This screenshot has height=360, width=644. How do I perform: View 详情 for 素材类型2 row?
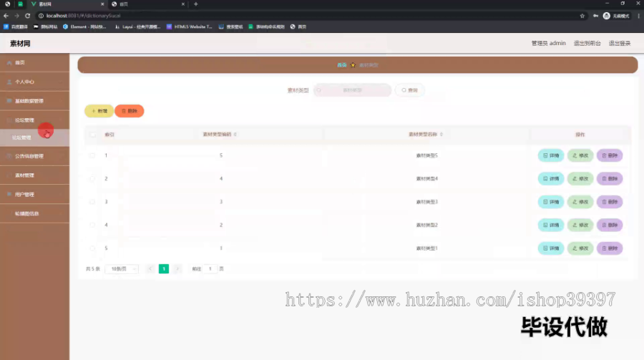point(551,225)
